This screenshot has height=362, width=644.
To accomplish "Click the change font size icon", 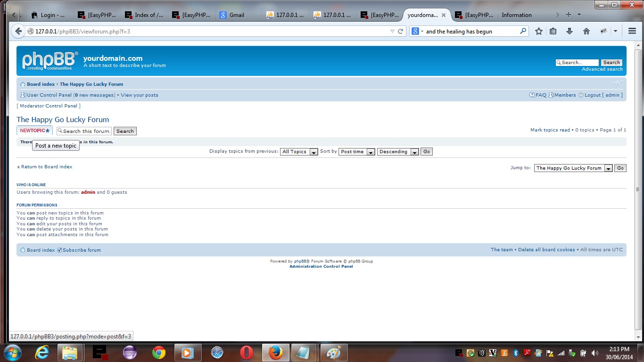I will coord(617,83).
